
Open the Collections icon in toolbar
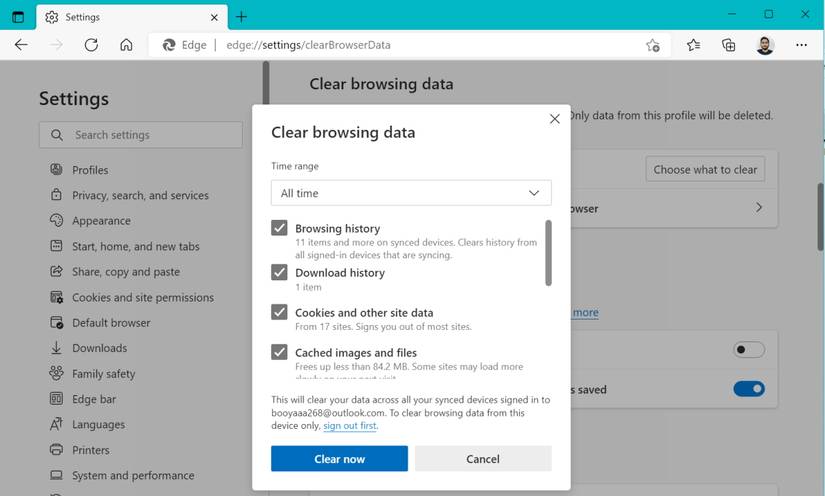(x=729, y=45)
